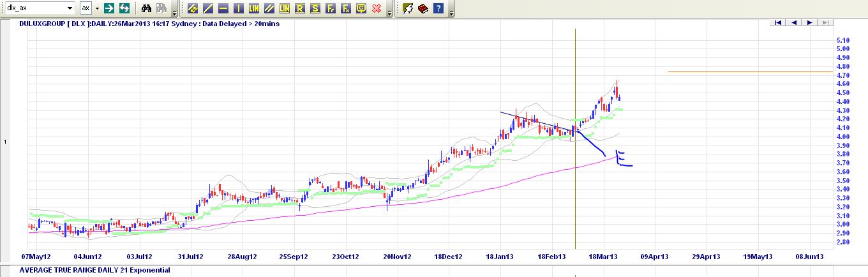Click the 07May12 date axis label
Viewport: 868px width, 277px height.
(x=37, y=257)
